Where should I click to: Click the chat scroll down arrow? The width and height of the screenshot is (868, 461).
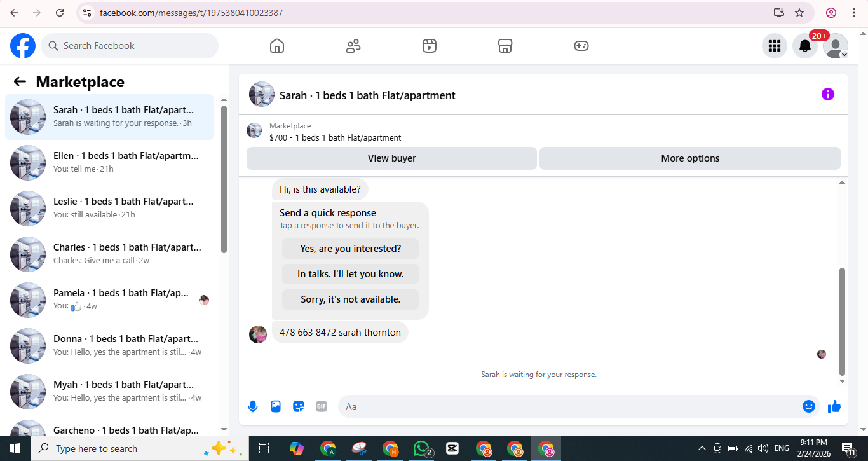(843, 382)
